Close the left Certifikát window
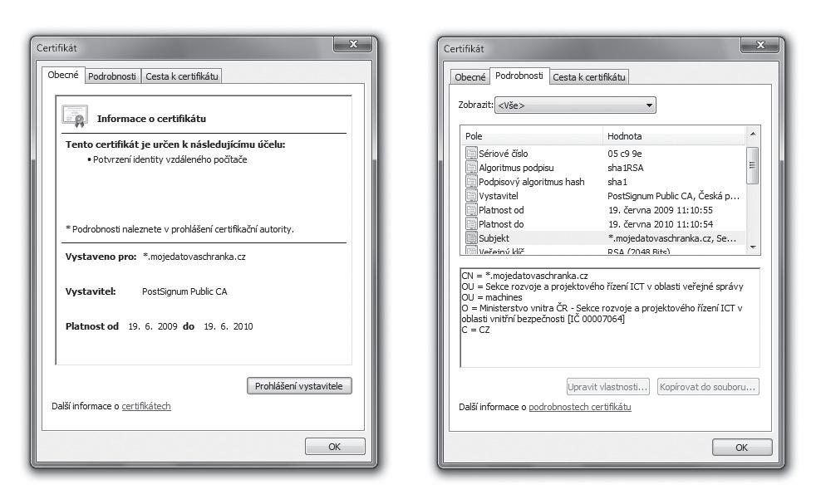 click(354, 44)
